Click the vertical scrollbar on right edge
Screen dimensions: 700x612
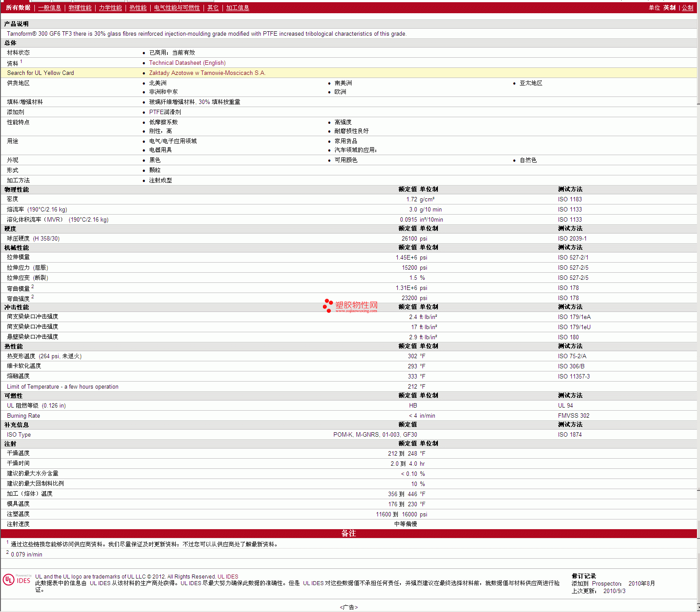[x=698, y=308]
